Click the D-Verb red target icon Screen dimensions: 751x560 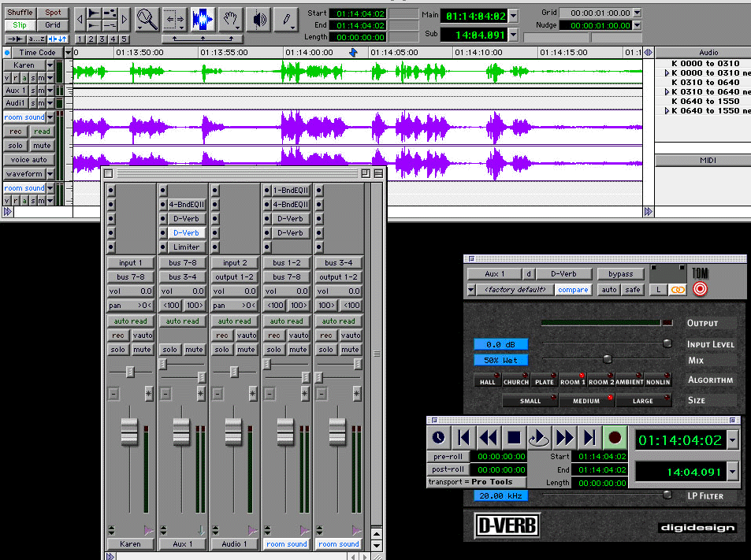click(x=700, y=289)
